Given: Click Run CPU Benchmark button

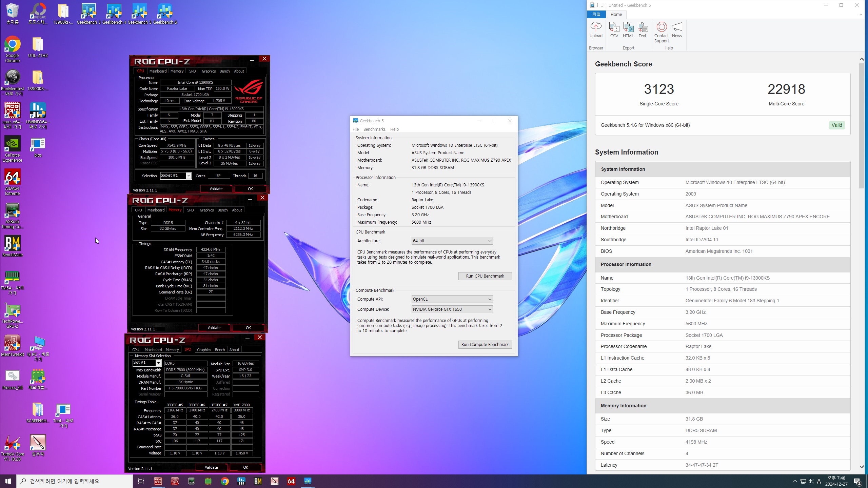Looking at the screenshot, I should (x=485, y=276).
